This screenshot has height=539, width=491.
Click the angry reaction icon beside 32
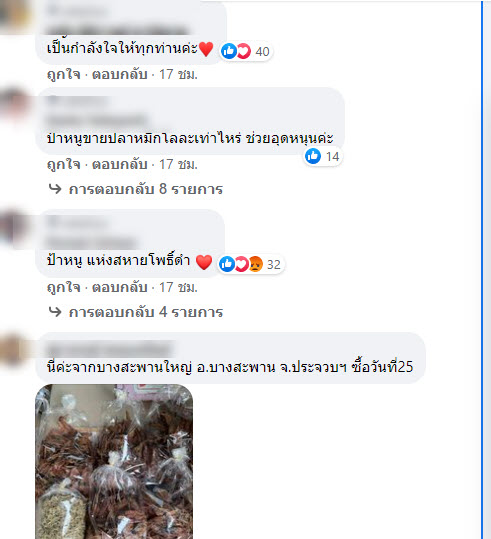(x=255, y=264)
